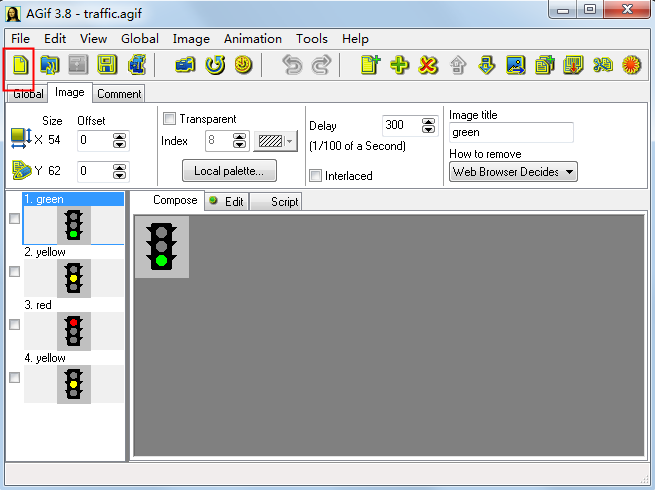
Task: Select frame 4 yellow light thumbnail
Action: pyautogui.click(x=74, y=384)
